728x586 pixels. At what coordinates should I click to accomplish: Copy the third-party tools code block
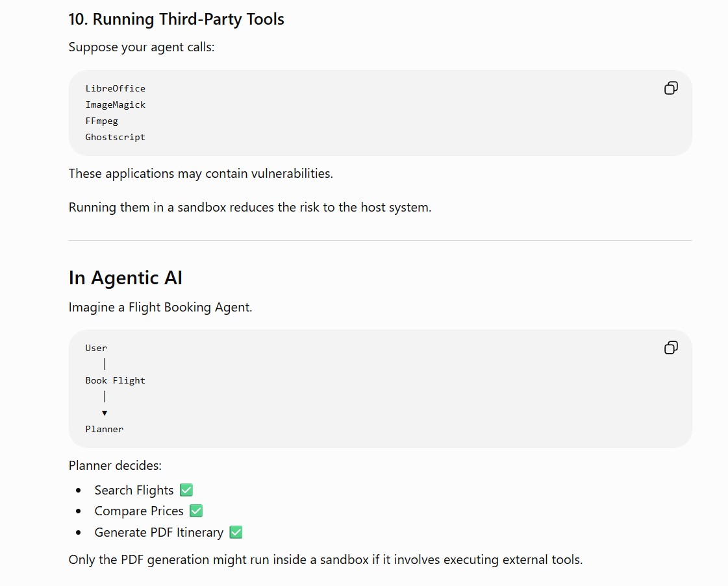point(671,88)
